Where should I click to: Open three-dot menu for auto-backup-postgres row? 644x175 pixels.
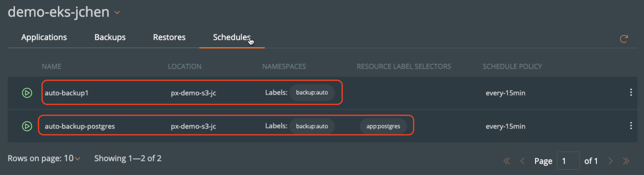(x=631, y=126)
